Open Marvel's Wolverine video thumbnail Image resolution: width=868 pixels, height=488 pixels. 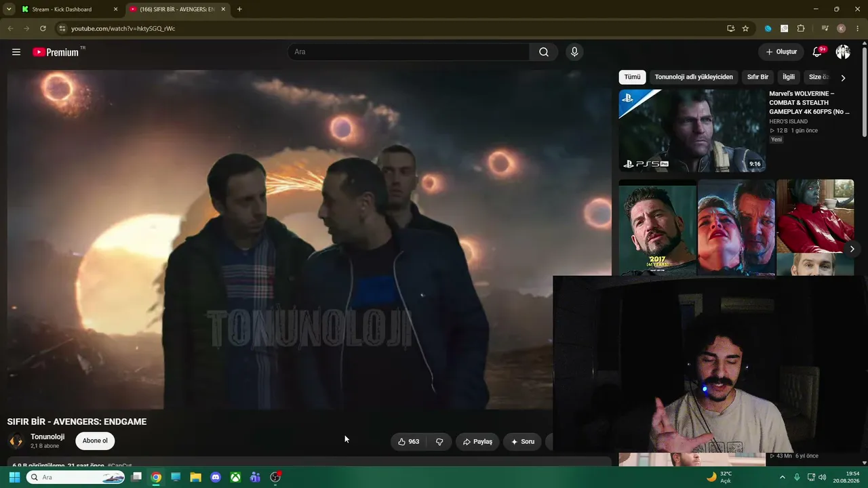click(x=692, y=131)
